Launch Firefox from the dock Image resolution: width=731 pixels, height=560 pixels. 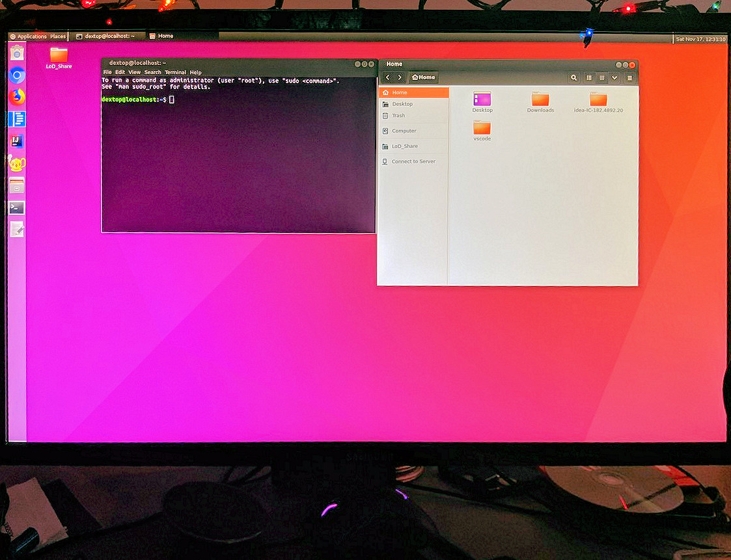pyautogui.click(x=17, y=98)
